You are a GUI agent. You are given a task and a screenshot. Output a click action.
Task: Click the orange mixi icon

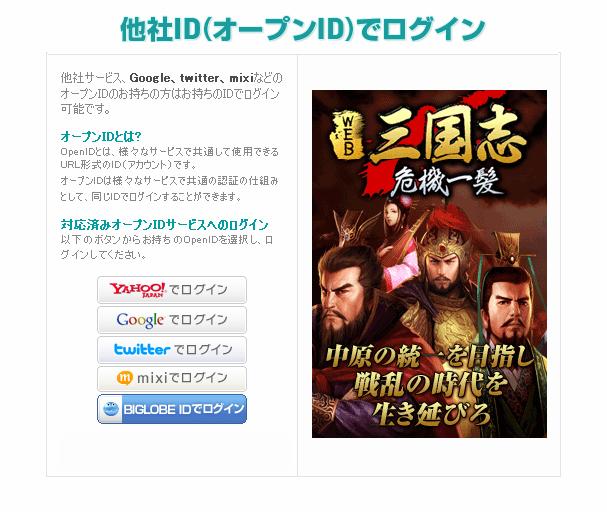click(124, 378)
